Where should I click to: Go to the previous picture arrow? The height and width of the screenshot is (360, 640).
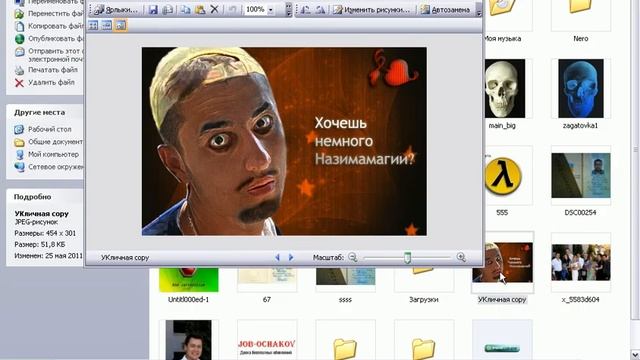point(278,258)
